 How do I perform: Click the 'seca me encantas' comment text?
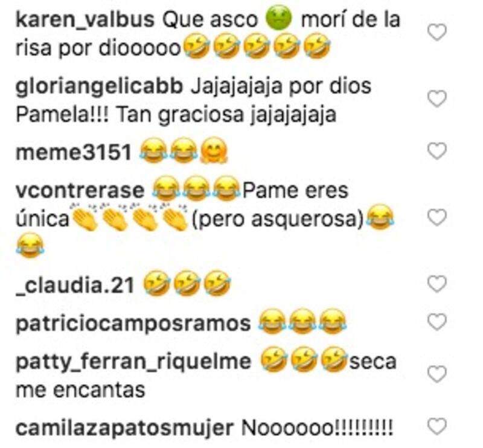point(206,376)
